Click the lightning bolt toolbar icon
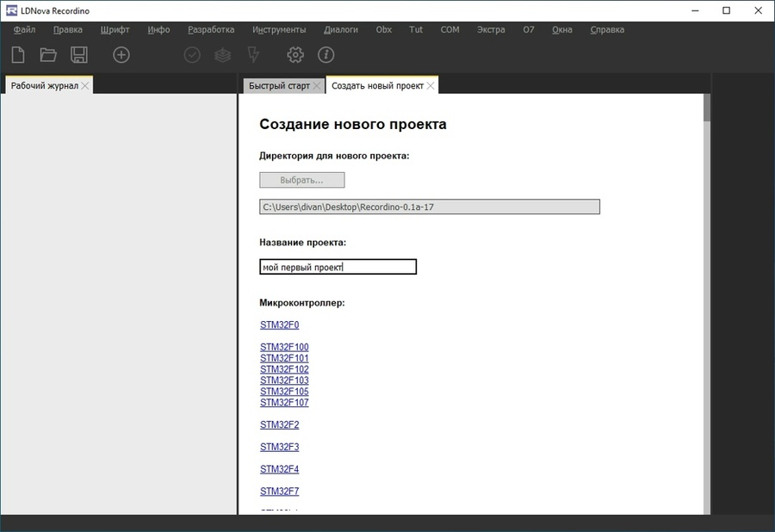This screenshot has width=775, height=532. [x=252, y=55]
